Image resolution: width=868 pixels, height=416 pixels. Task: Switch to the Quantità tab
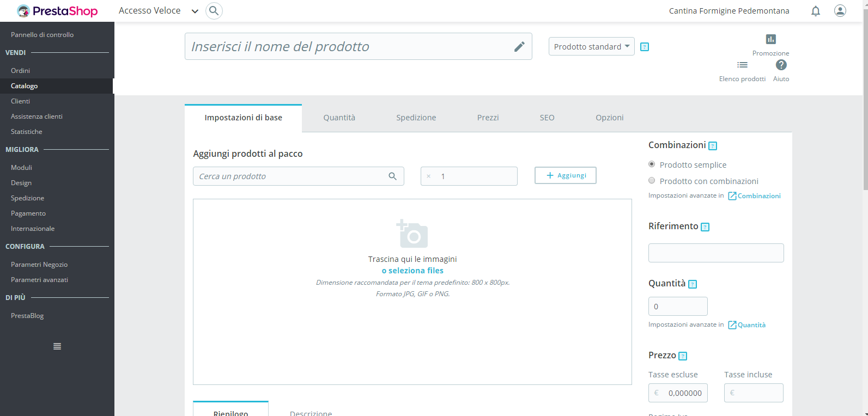[339, 118]
